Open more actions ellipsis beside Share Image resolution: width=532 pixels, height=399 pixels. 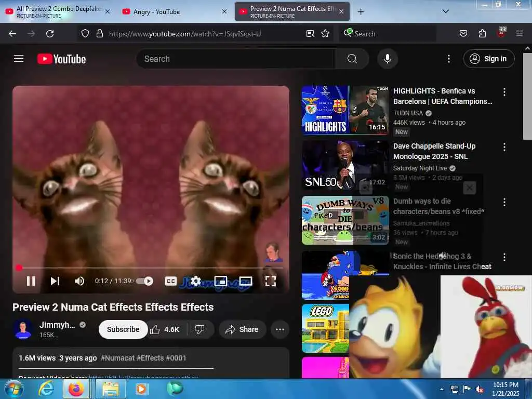pos(280,329)
